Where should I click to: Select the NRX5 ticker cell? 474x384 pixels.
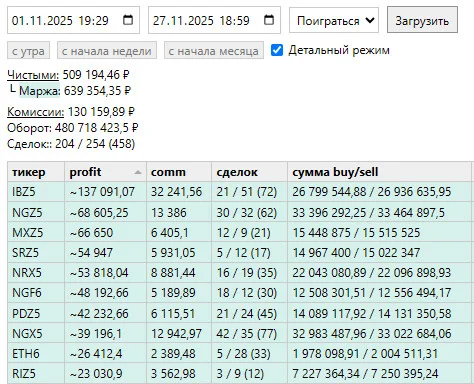tap(36, 273)
